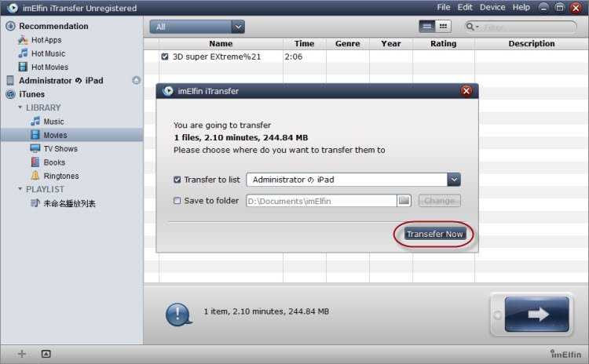Click the Change button
The image size is (589, 364).
pyautogui.click(x=439, y=201)
